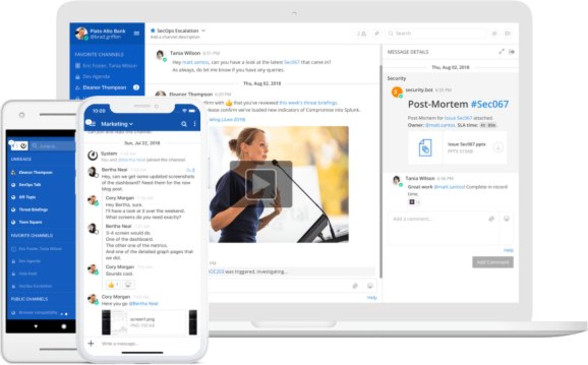The image size is (588, 365).
Task: Expand the Message Details sidebar
Action: coord(501,52)
